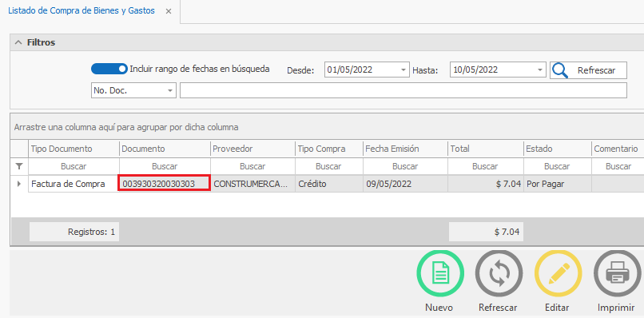Close the Listado de Compra tab
The image size is (644, 318).
tap(169, 11)
